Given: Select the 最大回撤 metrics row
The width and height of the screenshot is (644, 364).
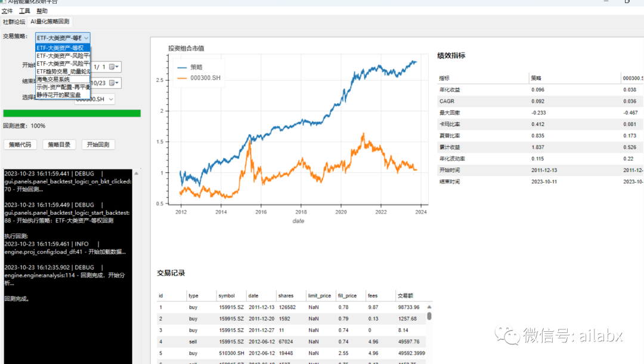Looking at the screenshot, I should [540, 113].
